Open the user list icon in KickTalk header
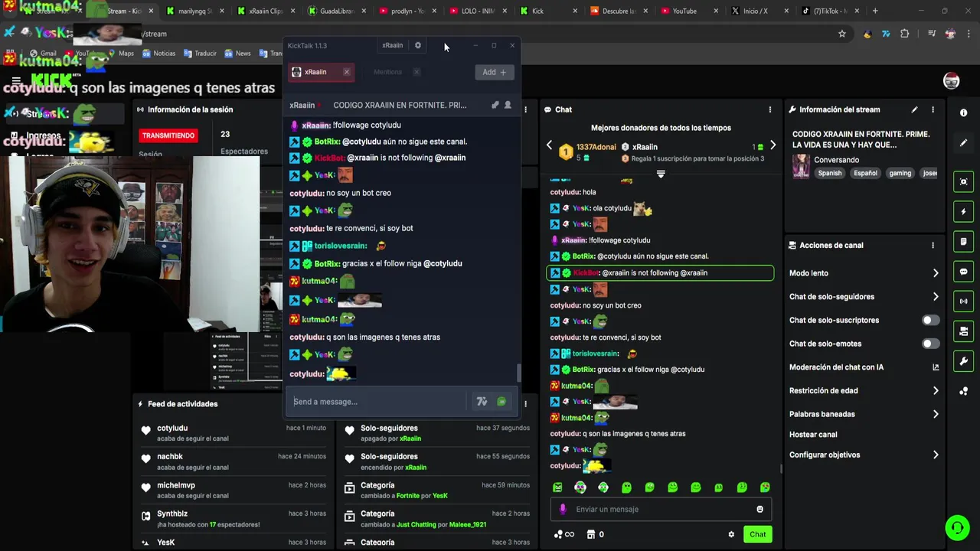 pos(508,105)
